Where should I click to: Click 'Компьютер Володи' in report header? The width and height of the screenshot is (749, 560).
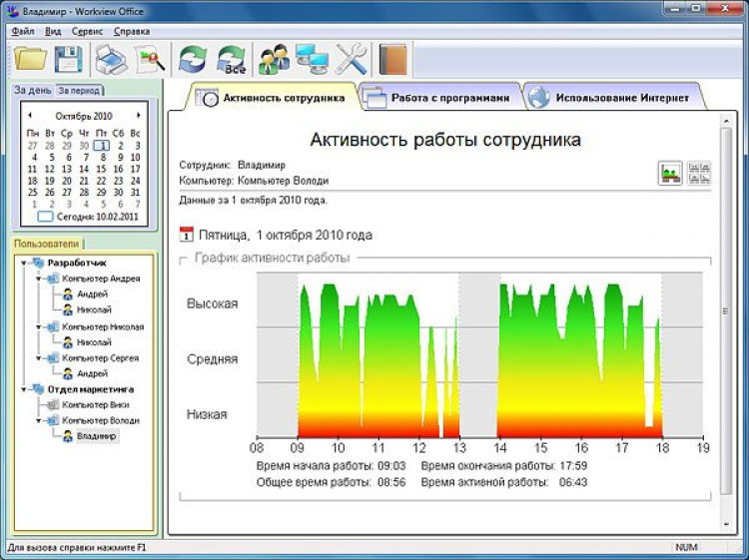pos(284,181)
